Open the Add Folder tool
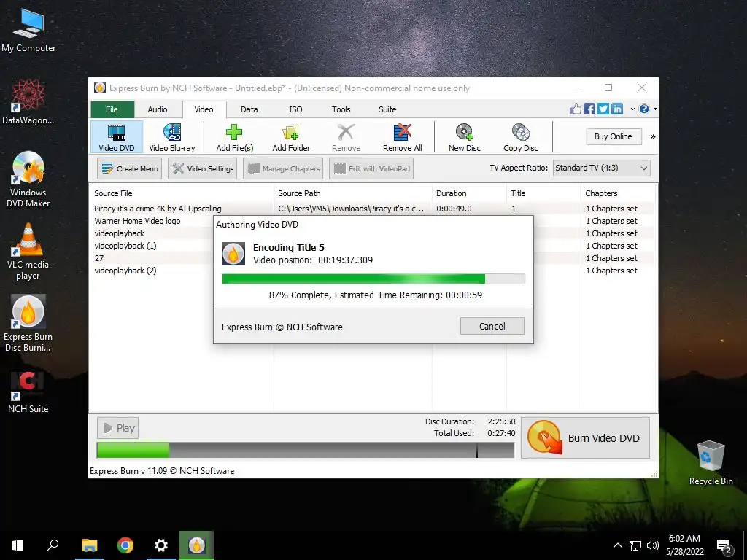Screen dimensions: 747x560 click(x=291, y=136)
